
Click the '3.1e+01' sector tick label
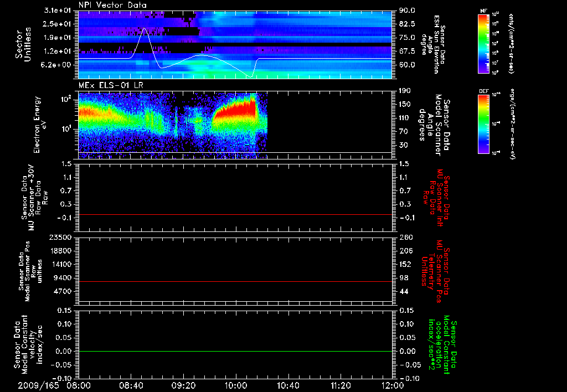click(x=59, y=11)
